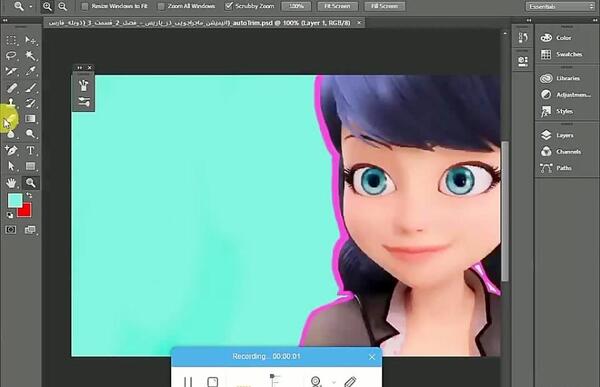This screenshot has width=600, height=387.
Task: Select the Crop tool
Action: click(x=11, y=72)
